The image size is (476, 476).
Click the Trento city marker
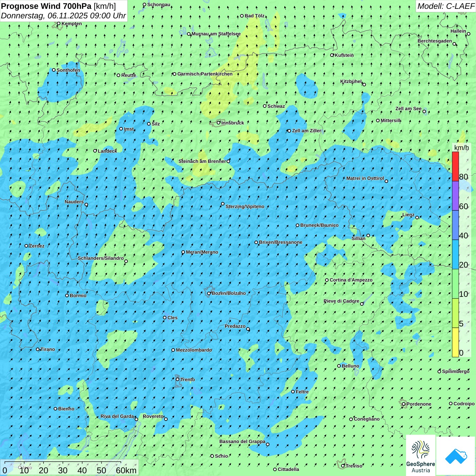[x=177, y=379]
